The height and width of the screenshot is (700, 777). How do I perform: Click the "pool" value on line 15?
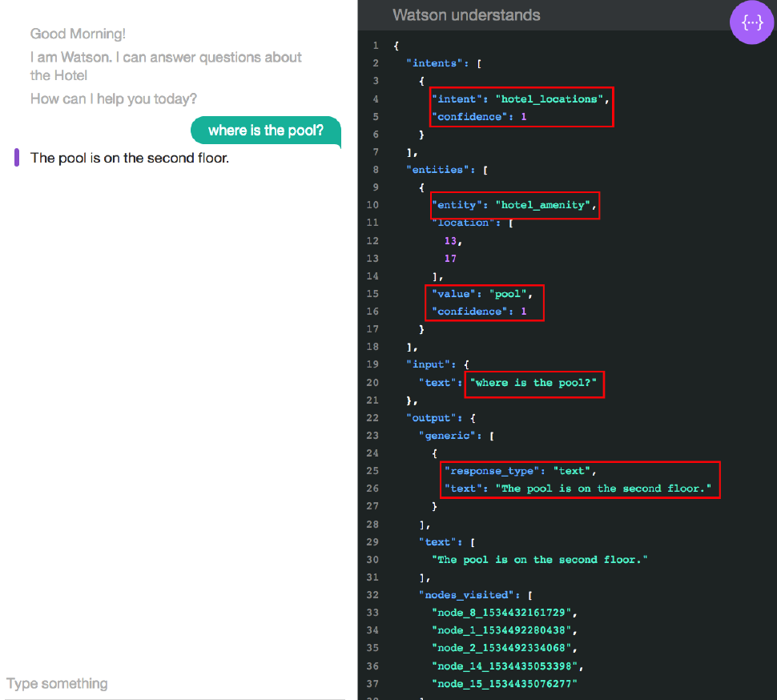[x=507, y=294]
